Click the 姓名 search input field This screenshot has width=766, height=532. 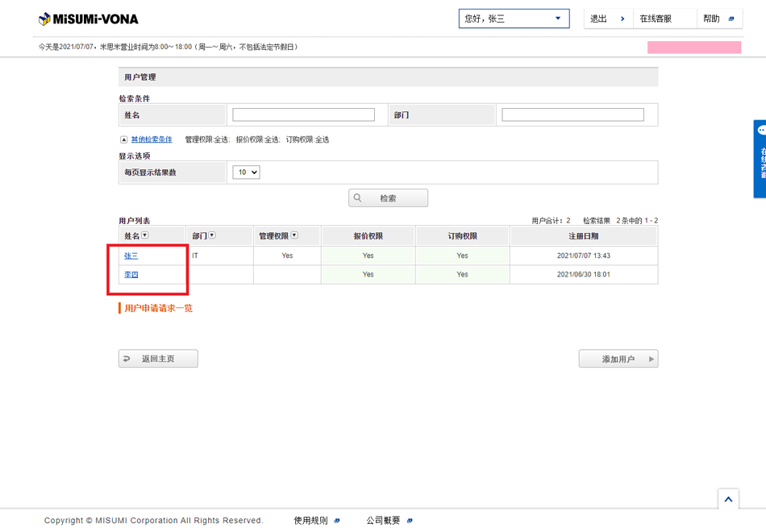pyautogui.click(x=303, y=115)
